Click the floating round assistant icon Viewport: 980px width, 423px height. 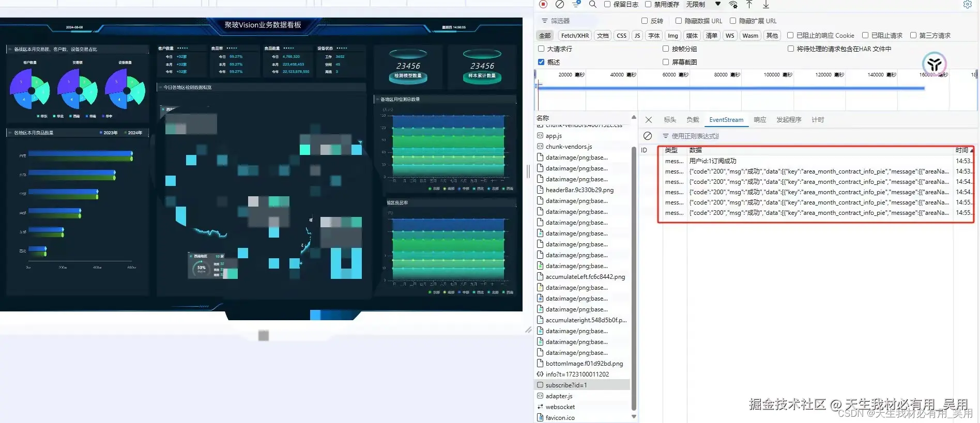tap(934, 64)
